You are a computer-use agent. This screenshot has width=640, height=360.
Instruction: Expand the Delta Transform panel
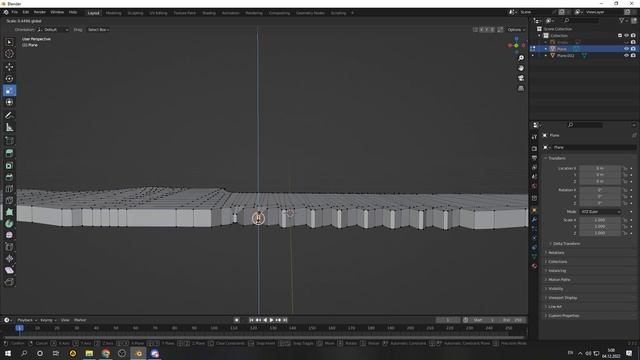[x=566, y=244]
